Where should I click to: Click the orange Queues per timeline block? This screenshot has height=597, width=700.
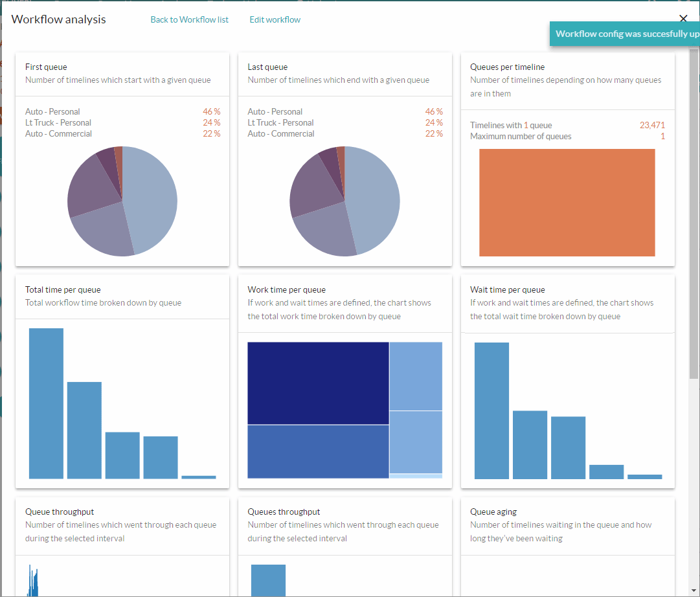pos(567,202)
